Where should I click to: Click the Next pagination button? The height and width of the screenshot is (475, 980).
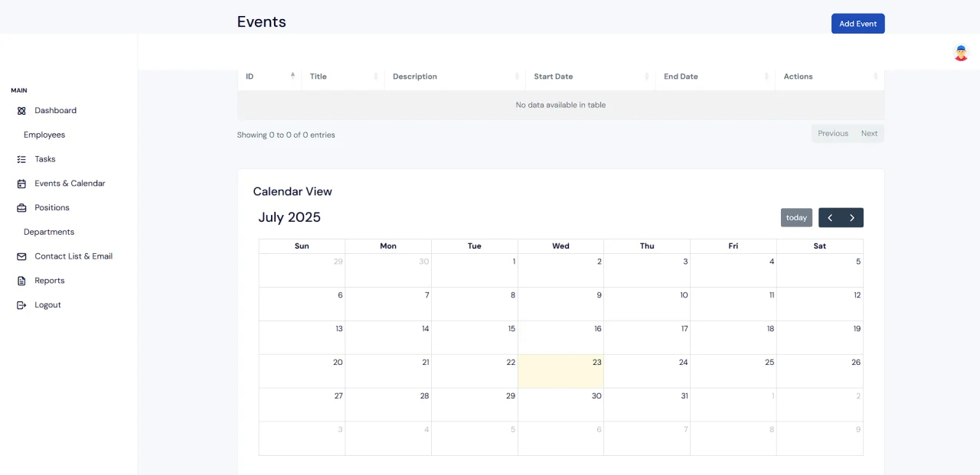point(869,134)
